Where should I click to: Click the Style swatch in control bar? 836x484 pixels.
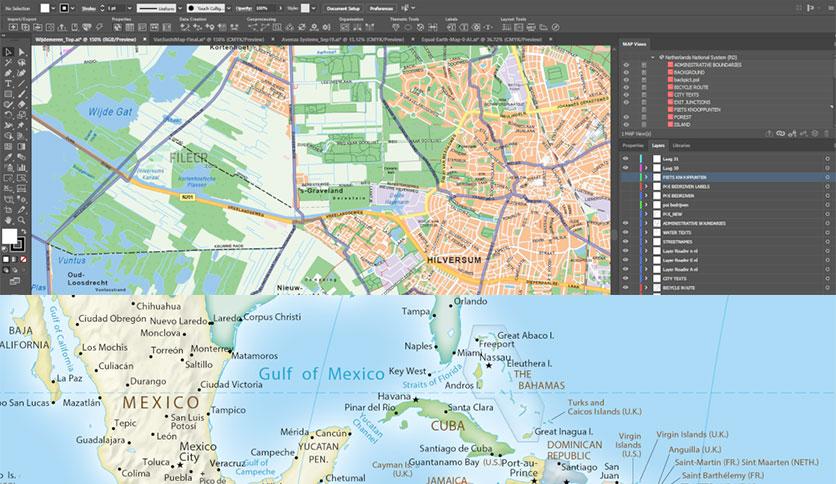(x=305, y=8)
